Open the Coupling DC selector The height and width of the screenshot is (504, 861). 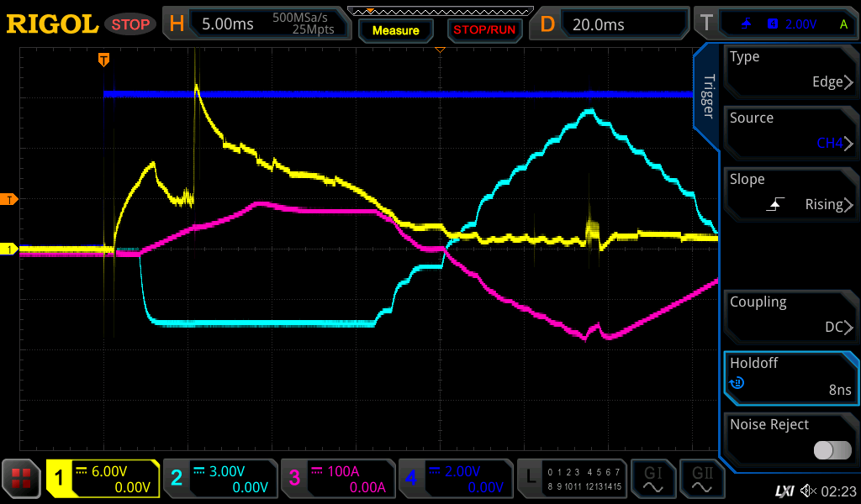[789, 316]
